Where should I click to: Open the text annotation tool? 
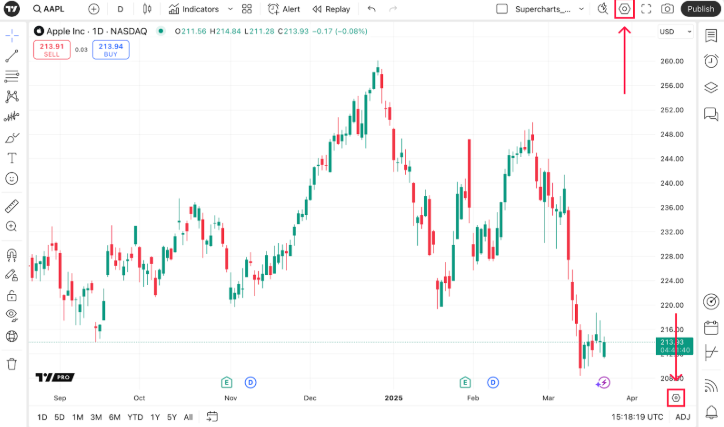click(12, 158)
